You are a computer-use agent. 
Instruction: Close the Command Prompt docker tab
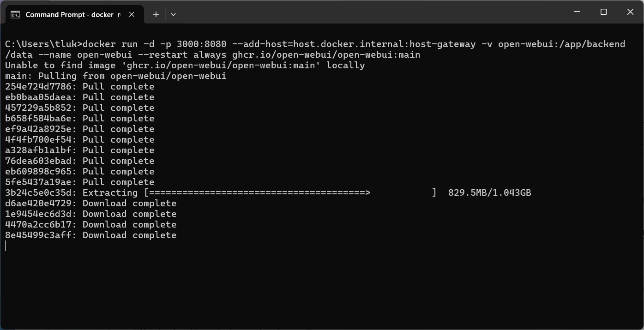[132, 14]
